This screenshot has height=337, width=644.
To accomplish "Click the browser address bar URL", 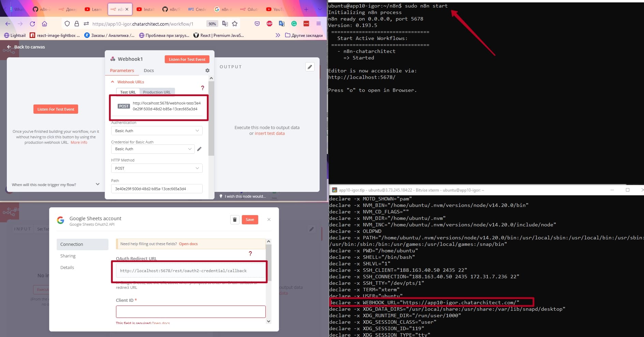I will [143, 24].
